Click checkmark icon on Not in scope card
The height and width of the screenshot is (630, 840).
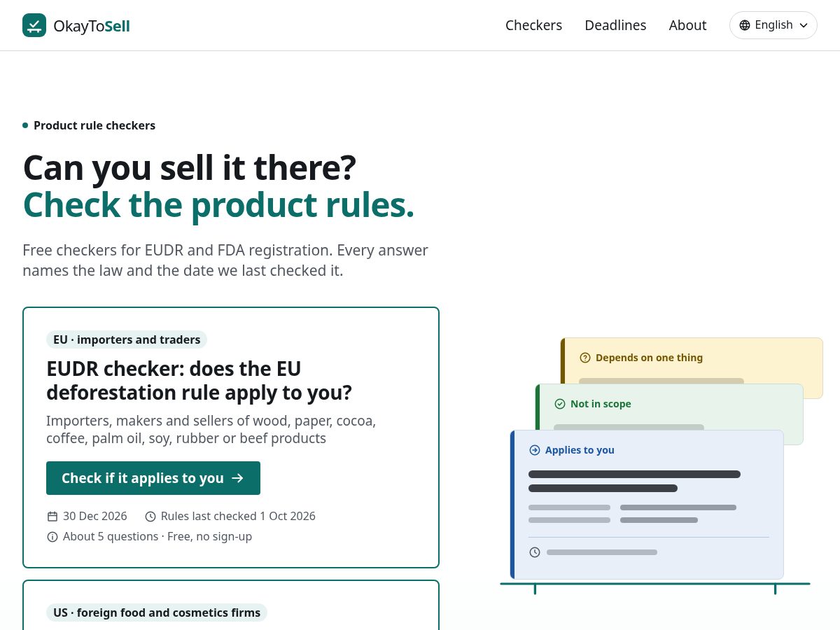[x=560, y=404]
